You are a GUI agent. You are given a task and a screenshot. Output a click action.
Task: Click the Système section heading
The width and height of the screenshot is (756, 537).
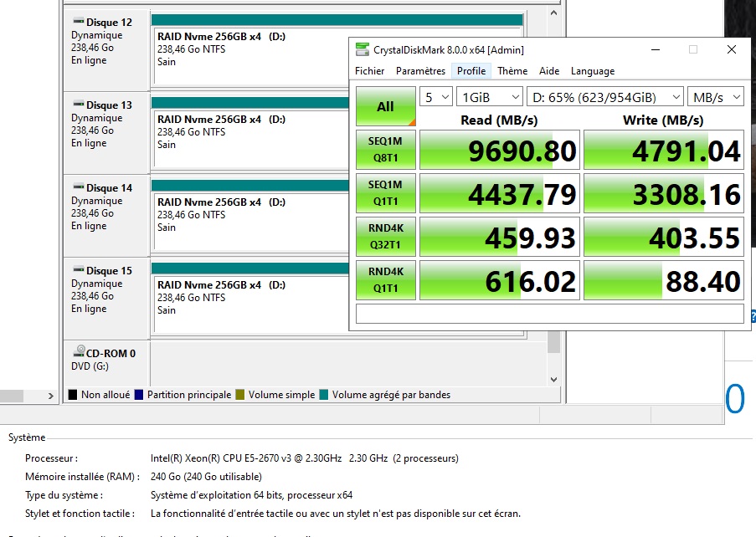(x=27, y=437)
